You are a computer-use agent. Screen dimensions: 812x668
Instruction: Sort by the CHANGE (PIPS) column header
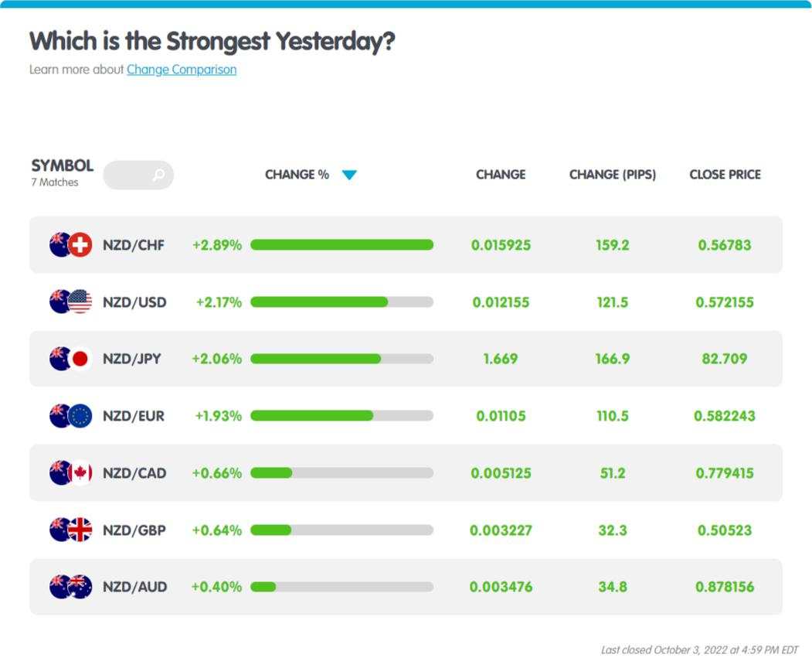(613, 175)
